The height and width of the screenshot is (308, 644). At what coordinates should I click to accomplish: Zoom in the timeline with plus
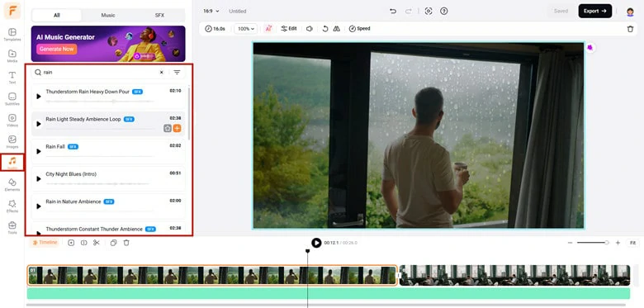(x=618, y=243)
